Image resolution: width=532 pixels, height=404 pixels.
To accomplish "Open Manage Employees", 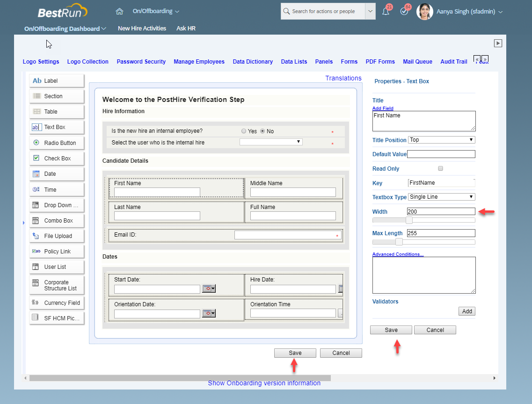I will coord(199,62).
